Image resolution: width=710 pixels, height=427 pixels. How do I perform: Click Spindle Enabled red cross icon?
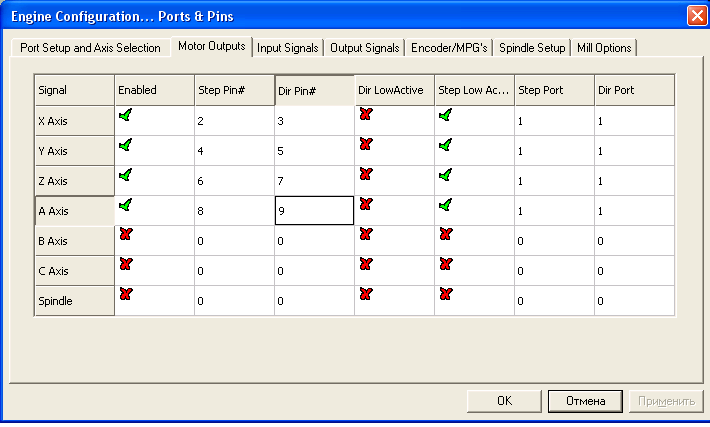(x=126, y=294)
